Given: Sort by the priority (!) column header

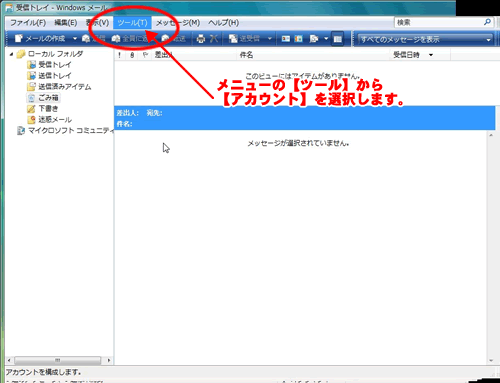Looking at the screenshot, I should tap(119, 55).
